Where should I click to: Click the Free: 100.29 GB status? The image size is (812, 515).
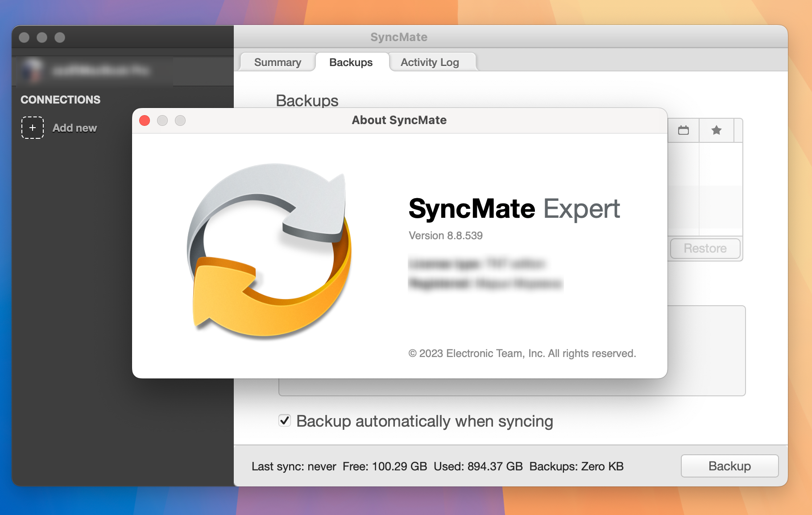pyautogui.click(x=385, y=466)
